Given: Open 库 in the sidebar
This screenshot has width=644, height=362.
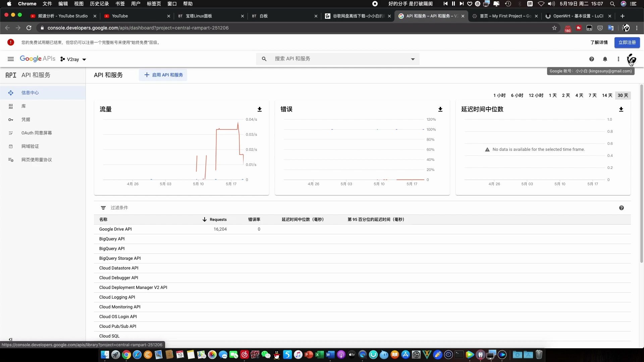Looking at the screenshot, I should point(43,106).
